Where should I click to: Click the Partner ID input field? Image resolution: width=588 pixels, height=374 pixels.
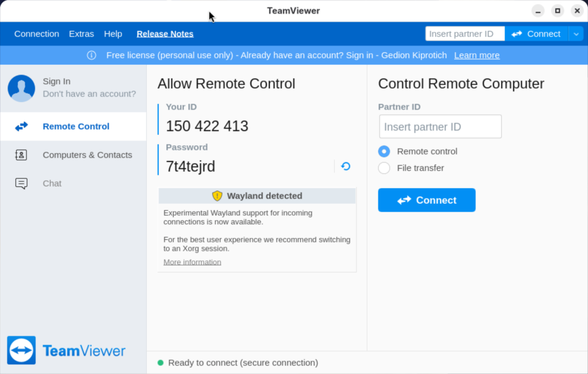[440, 126]
